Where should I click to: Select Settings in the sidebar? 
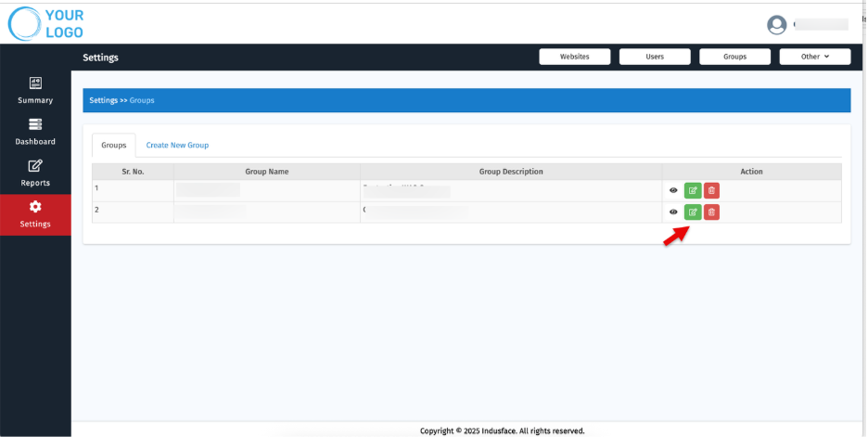35,215
